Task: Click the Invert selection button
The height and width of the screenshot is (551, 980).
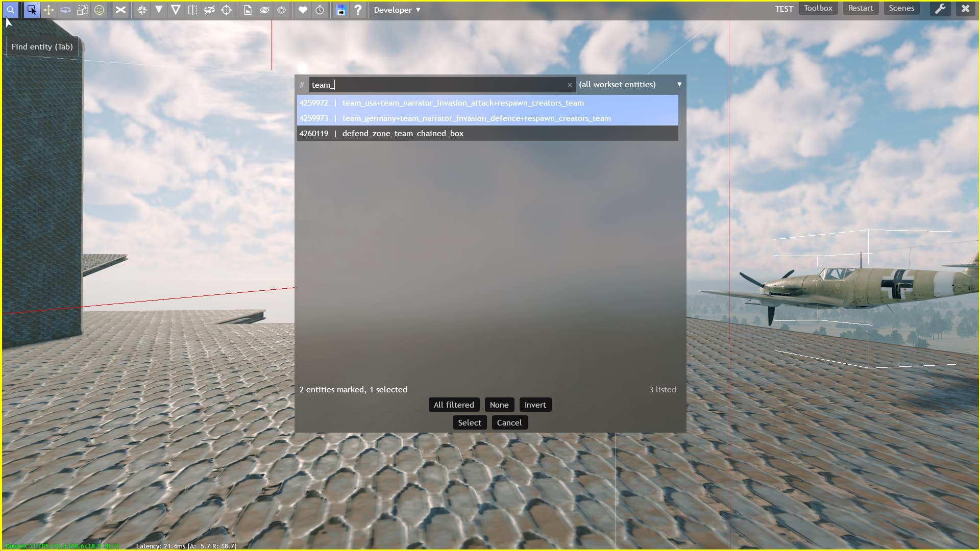Action: (x=535, y=405)
